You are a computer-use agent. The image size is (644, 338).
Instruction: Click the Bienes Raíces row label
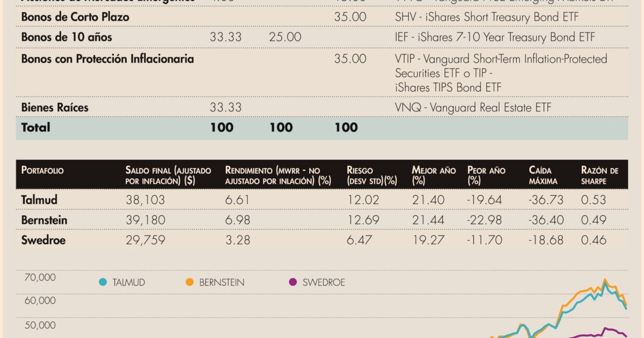coord(55,107)
